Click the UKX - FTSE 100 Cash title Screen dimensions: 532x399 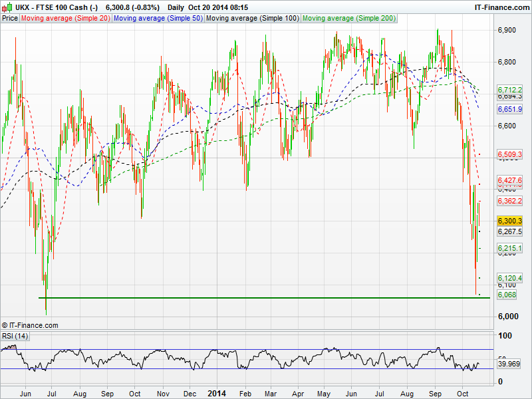tap(57, 7)
